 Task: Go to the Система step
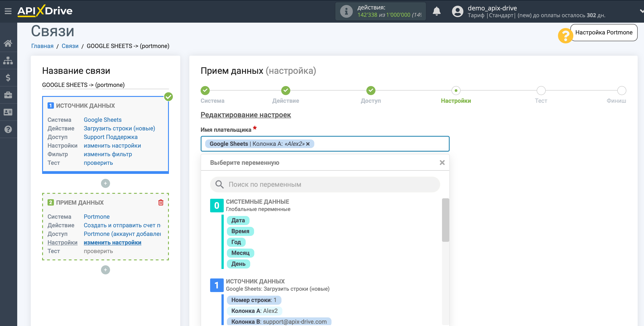tap(205, 91)
